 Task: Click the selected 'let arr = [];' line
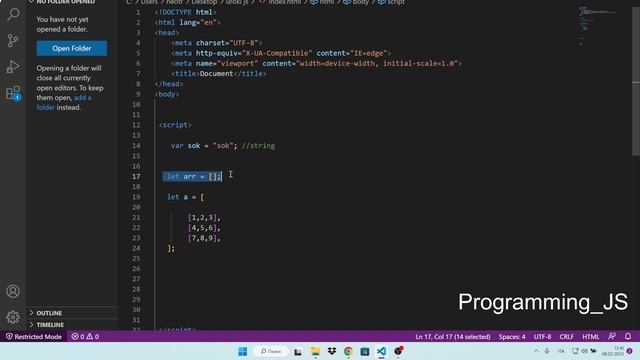pyautogui.click(x=192, y=176)
